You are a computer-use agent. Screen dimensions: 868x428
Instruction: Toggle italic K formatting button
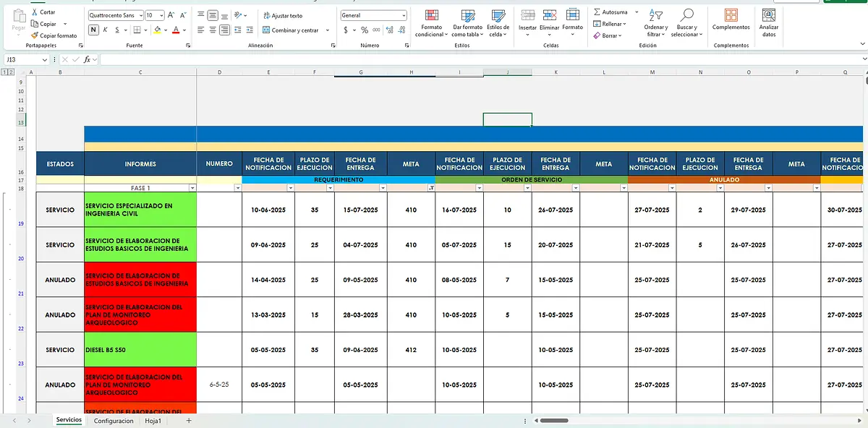tap(106, 30)
